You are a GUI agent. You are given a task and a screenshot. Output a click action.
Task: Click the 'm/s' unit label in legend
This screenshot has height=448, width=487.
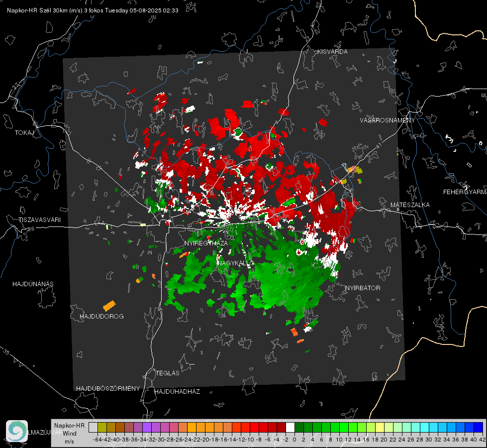tap(69, 442)
